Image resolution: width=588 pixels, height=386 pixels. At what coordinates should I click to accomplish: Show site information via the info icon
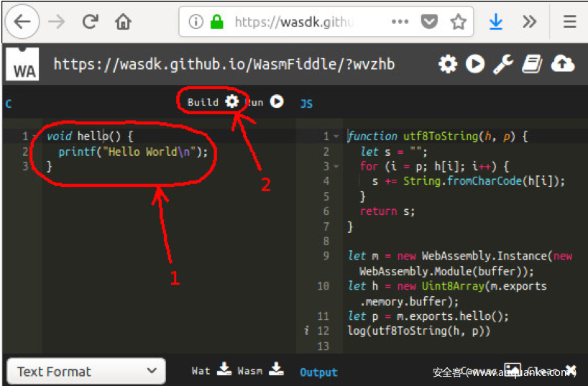pyautogui.click(x=196, y=22)
